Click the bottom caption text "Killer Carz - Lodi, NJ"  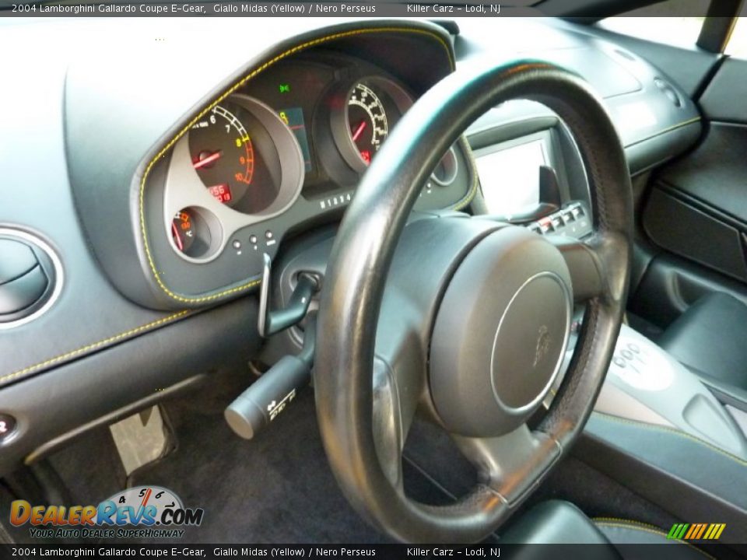coord(454,552)
